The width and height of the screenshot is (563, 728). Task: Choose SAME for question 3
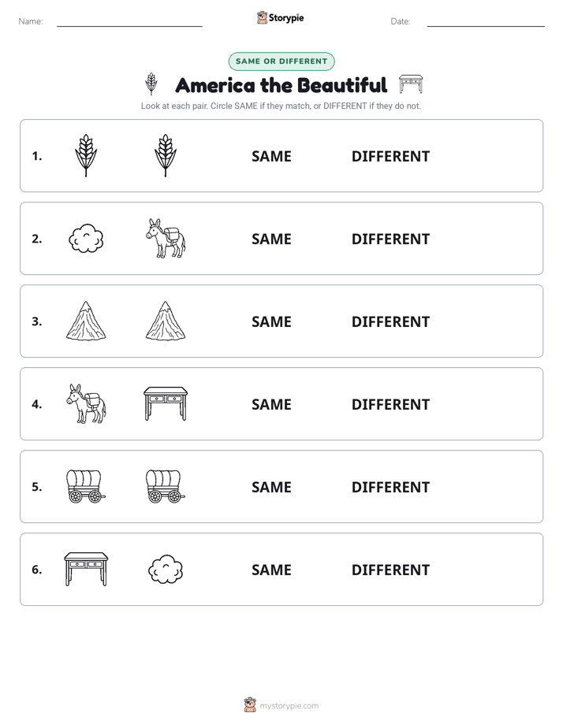point(271,321)
